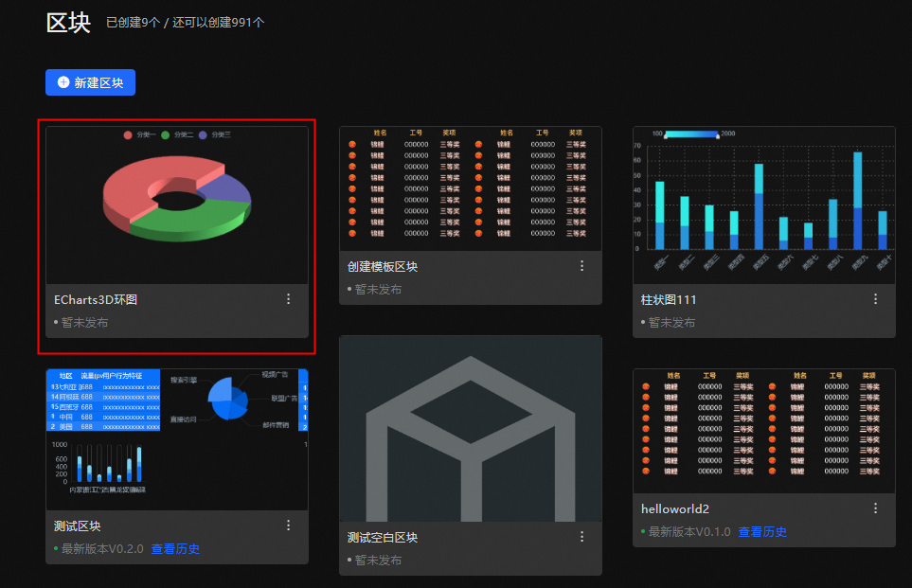Click the 区块 page heading
Image resolution: width=912 pixels, height=588 pixels.
point(68,23)
